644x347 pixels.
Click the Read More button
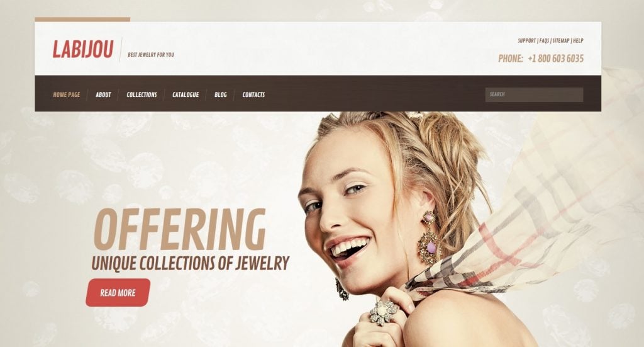pos(118,292)
